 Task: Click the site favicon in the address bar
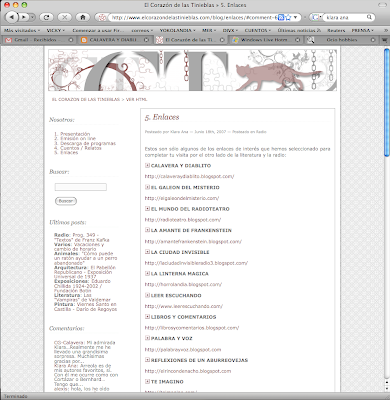point(103,17)
